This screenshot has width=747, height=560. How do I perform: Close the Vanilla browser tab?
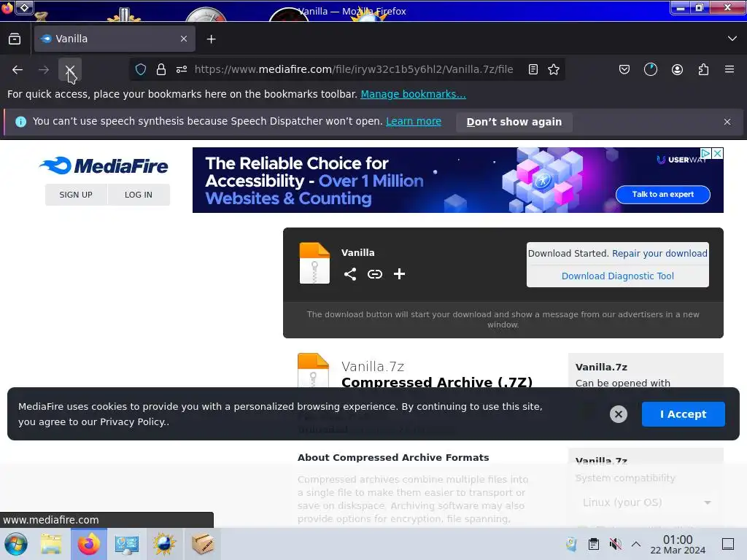pos(184,39)
